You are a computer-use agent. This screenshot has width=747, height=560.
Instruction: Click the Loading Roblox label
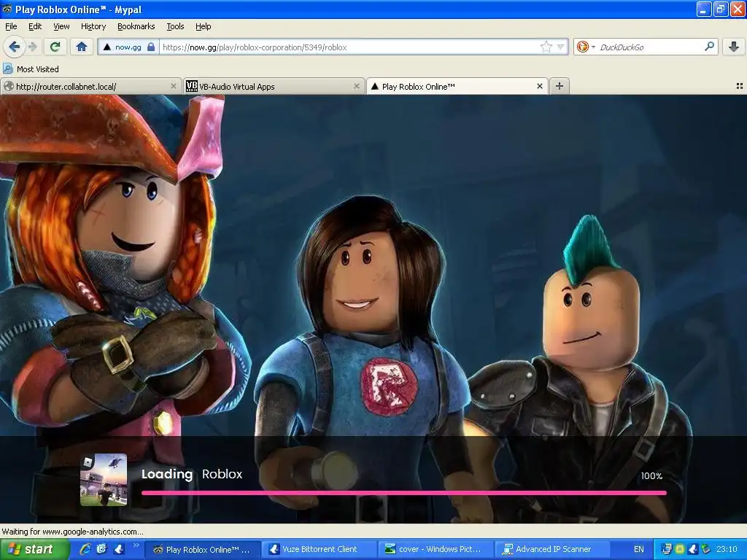[x=192, y=474]
